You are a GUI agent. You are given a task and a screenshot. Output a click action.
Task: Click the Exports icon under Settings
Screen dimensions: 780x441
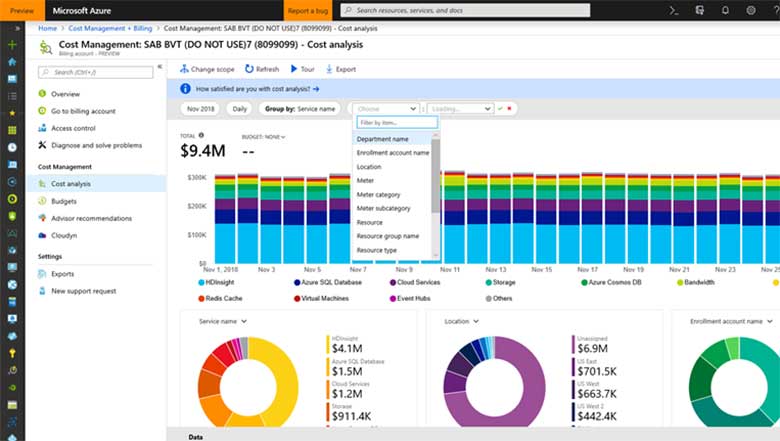pyautogui.click(x=42, y=274)
